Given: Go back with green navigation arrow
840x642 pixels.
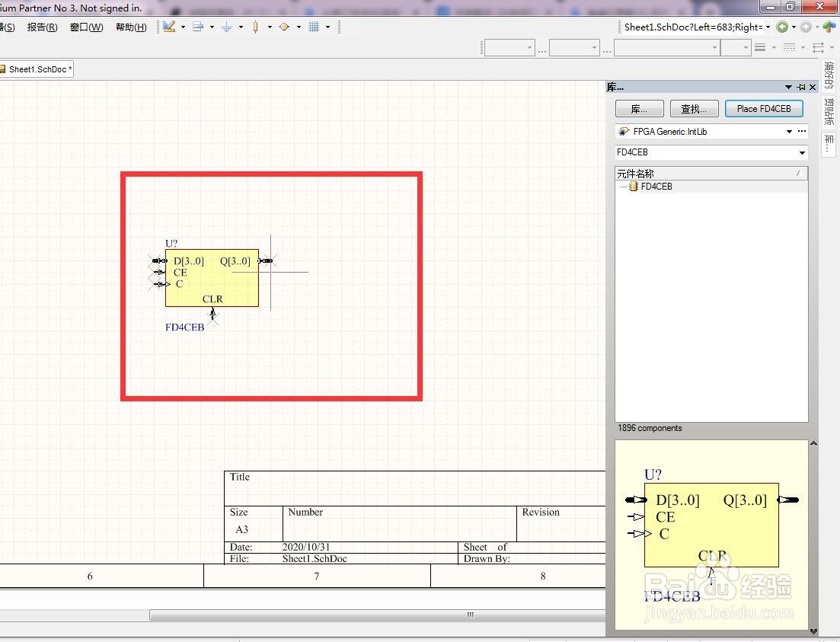Looking at the screenshot, I should [782, 27].
